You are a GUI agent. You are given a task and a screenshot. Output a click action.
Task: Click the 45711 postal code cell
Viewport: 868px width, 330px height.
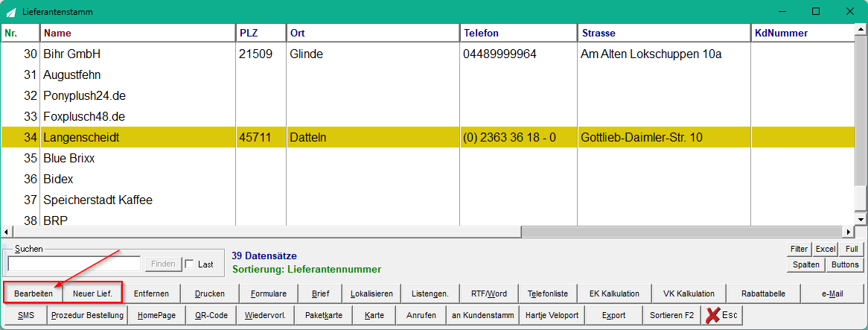point(261,137)
